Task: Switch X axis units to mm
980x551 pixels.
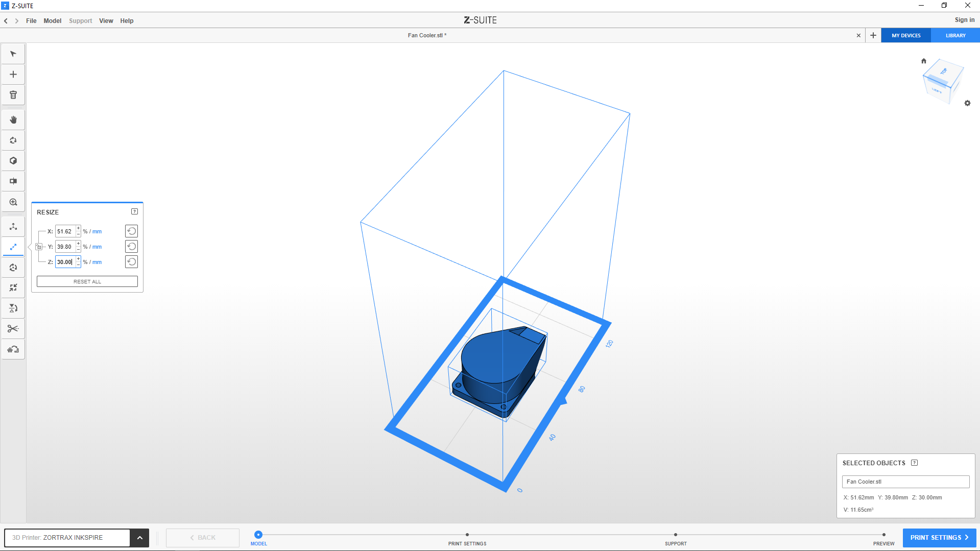Action: (97, 232)
